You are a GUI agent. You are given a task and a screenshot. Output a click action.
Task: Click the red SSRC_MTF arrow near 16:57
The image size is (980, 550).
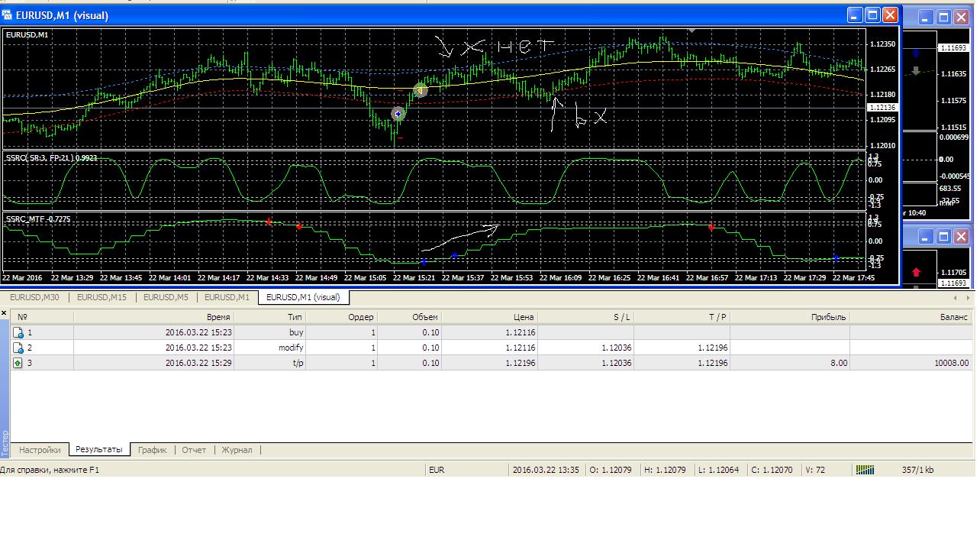point(711,228)
